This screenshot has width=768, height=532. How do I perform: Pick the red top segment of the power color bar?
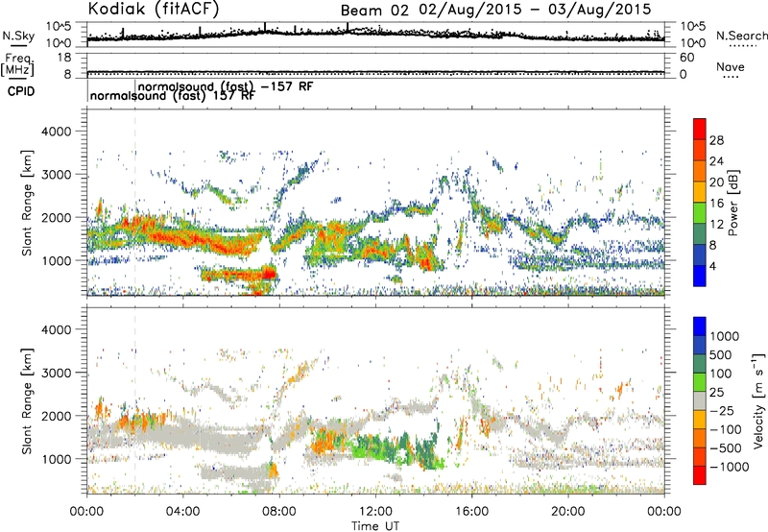coord(700,129)
